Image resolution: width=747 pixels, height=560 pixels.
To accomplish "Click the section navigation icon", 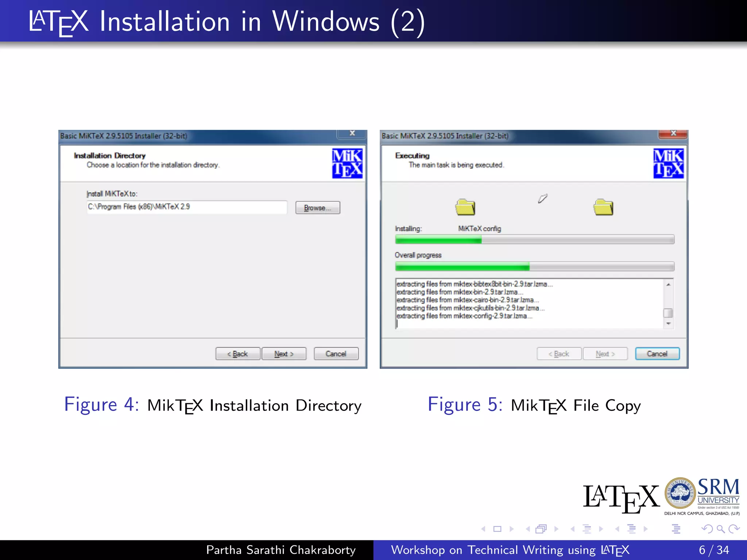I will [x=631, y=529].
